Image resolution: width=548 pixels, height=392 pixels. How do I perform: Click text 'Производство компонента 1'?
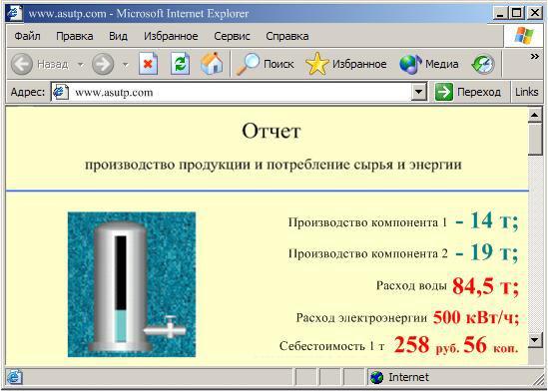367,222
